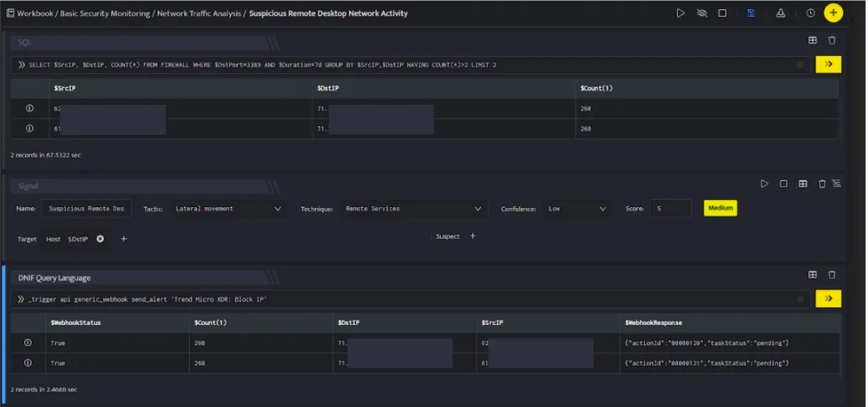This screenshot has height=407, width=868.
Task: Open the schedule clock icon
Action: pos(810,13)
